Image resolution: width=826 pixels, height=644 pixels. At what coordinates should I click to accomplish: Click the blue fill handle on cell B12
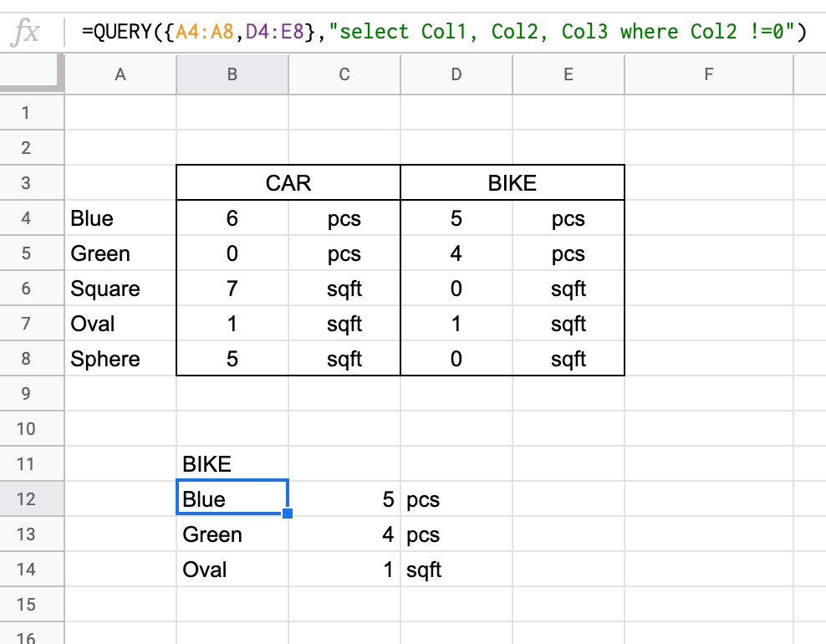(287, 514)
